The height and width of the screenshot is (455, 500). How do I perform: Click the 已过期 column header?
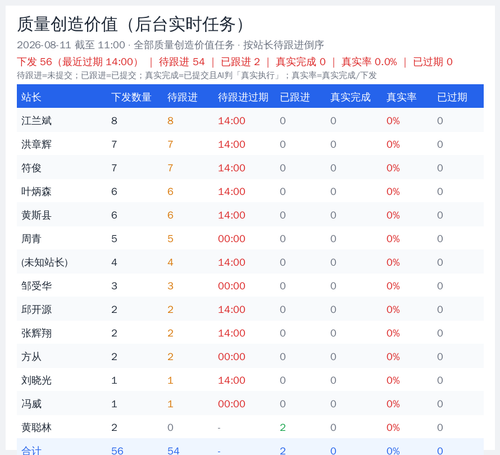[452, 97]
